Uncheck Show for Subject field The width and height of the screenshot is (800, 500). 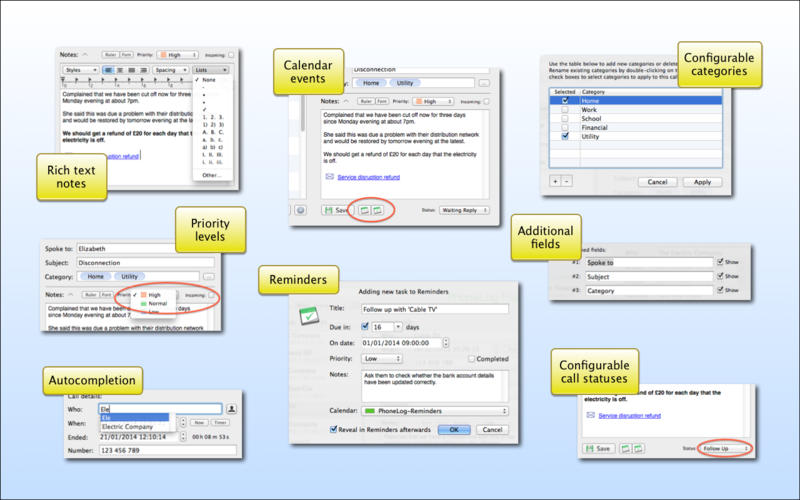click(x=720, y=276)
